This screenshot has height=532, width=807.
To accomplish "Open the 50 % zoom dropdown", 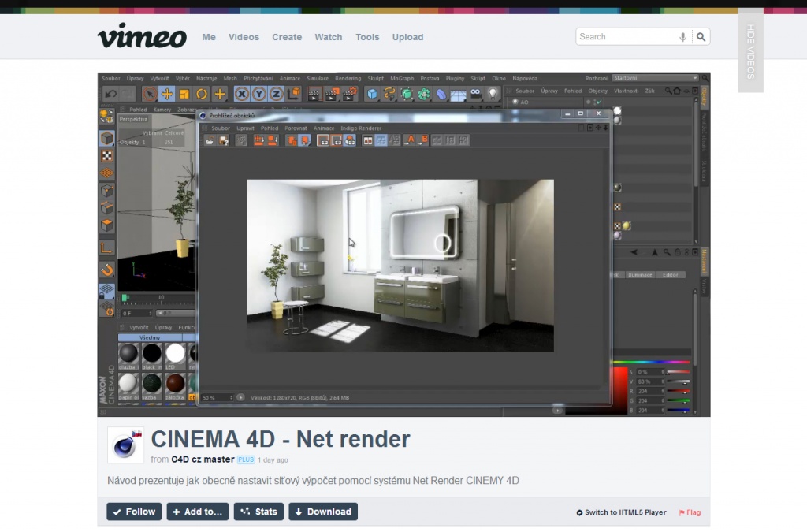I will tap(218, 398).
